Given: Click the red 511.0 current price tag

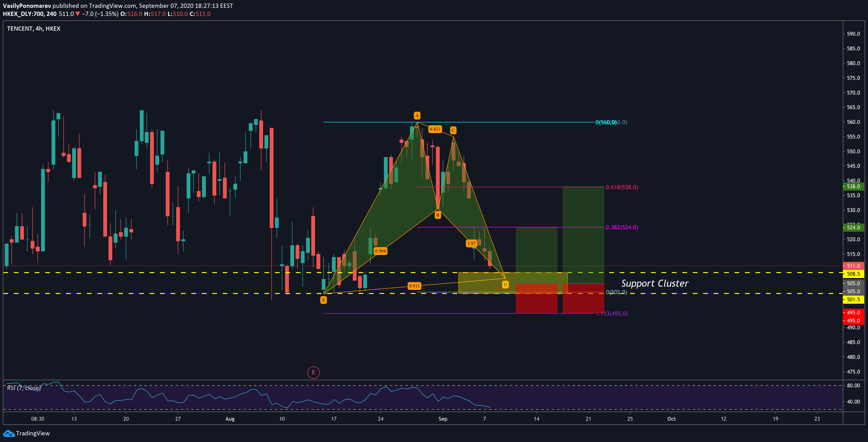Looking at the screenshot, I should point(854,266).
